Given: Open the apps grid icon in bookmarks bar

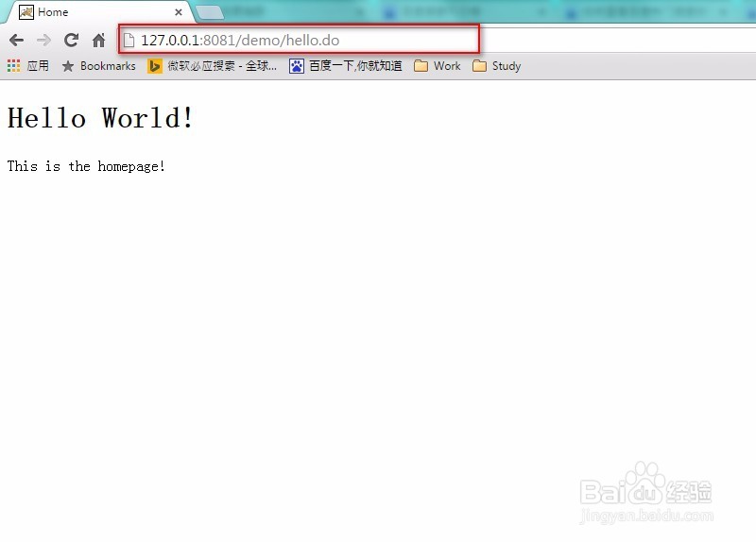Looking at the screenshot, I should (x=13, y=66).
